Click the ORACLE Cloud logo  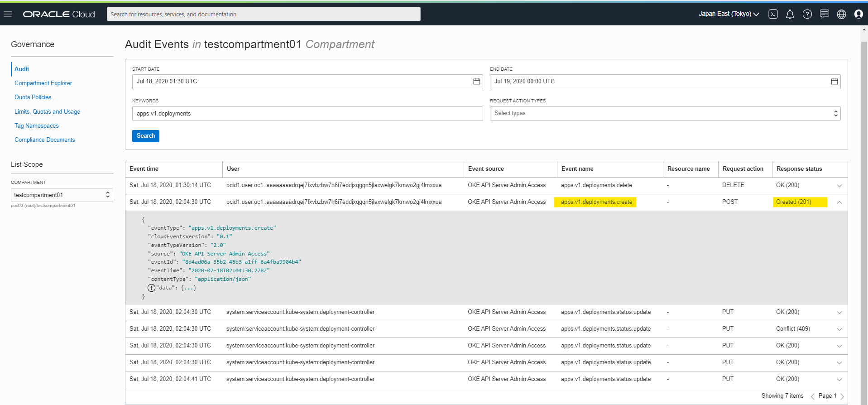point(59,14)
